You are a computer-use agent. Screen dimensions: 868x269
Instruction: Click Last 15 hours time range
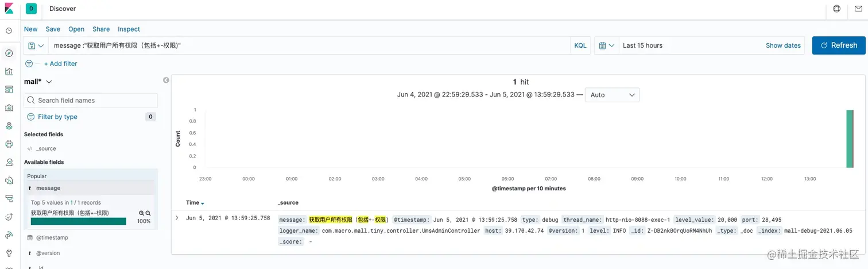click(x=642, y=45)
